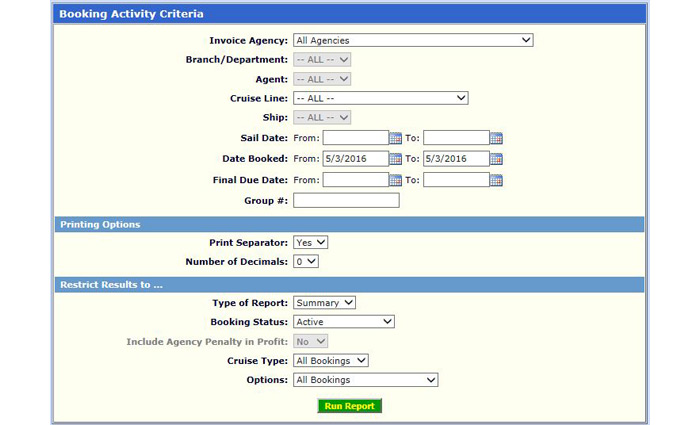
Task: Open calendar for Sail Date From
Action: click(395, 138)
